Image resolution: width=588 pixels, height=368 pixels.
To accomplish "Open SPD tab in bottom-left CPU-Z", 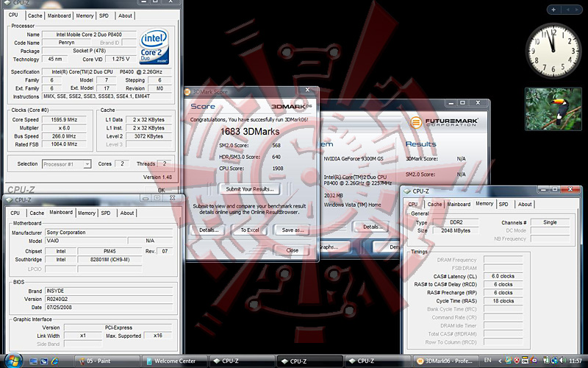I will coord(106,213).
